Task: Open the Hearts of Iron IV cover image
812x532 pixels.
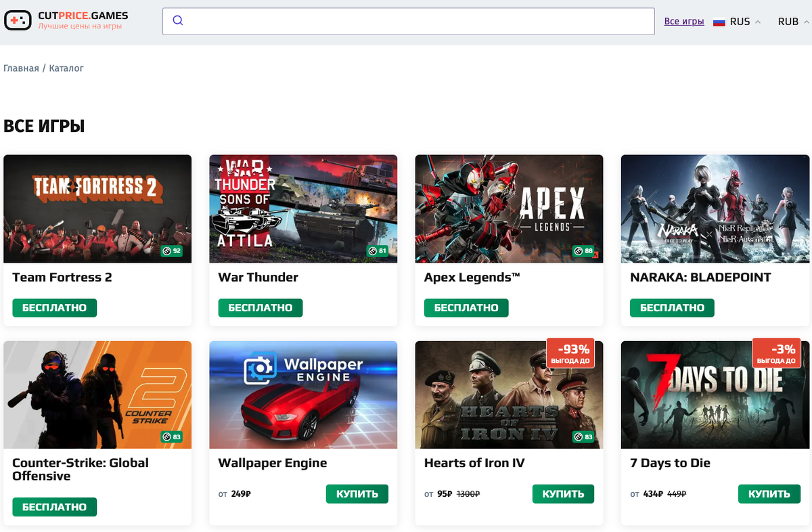Action: 509,395
